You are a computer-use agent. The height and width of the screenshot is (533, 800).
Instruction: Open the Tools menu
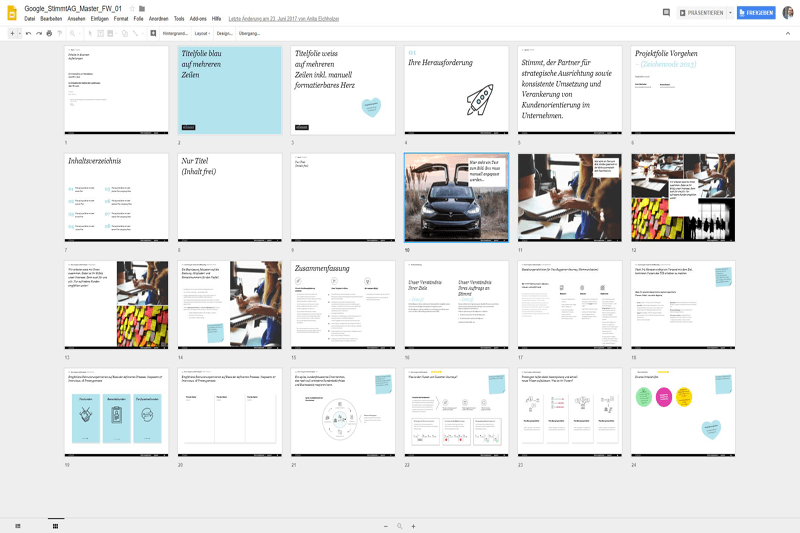(x=179, y=19)
